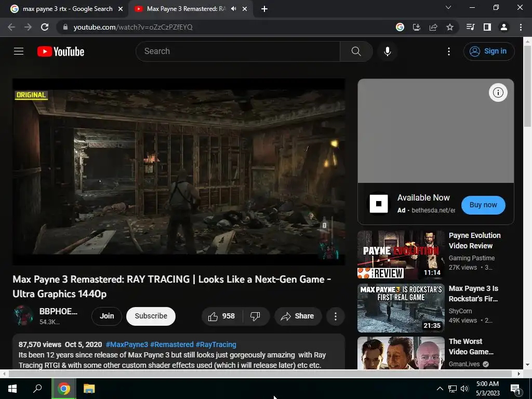
Task: Open Chrome's three-dot menu
Action: pyautogui.click(x=521, y=27)
